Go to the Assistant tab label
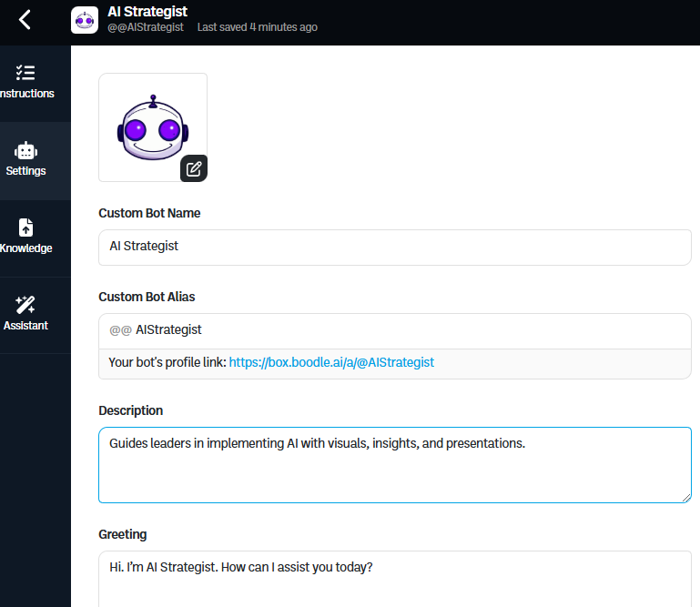This screenshot has width=700, height=607. click(x=25, y=326)
